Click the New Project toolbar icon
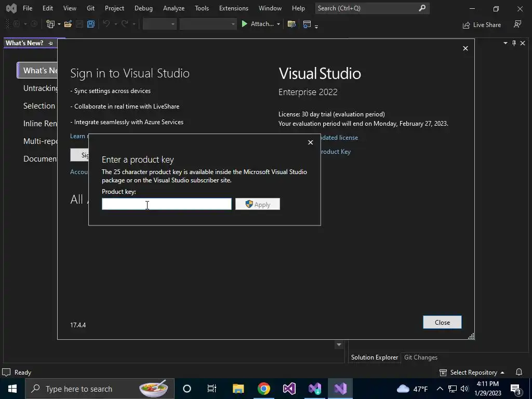This screenshot has height=399, width=532. pos(50,24)
